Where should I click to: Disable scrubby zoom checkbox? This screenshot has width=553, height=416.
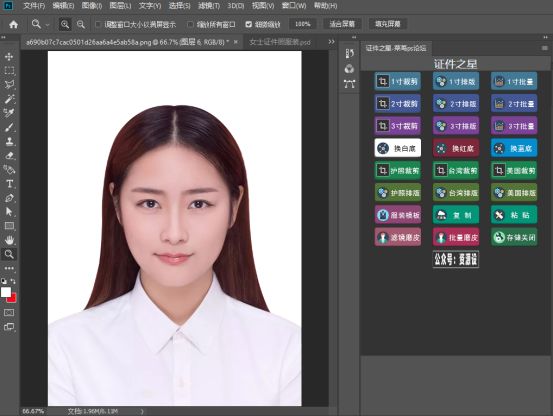coord(249,24)
